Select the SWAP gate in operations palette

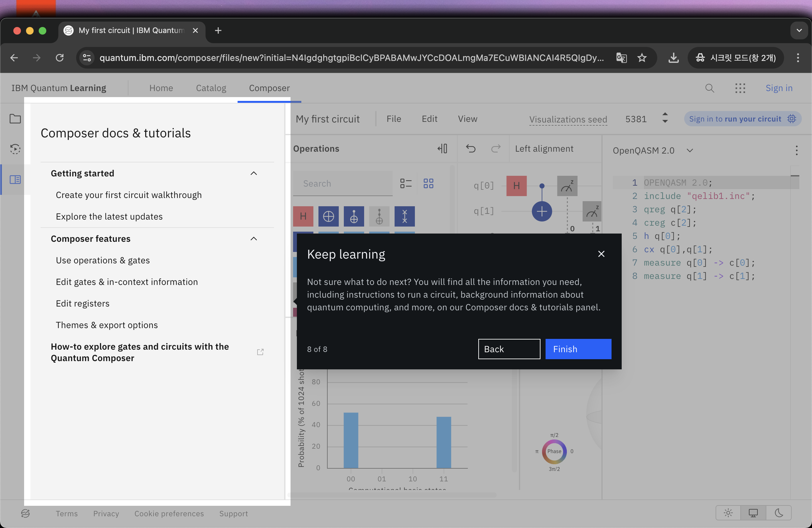click(405, 216)
